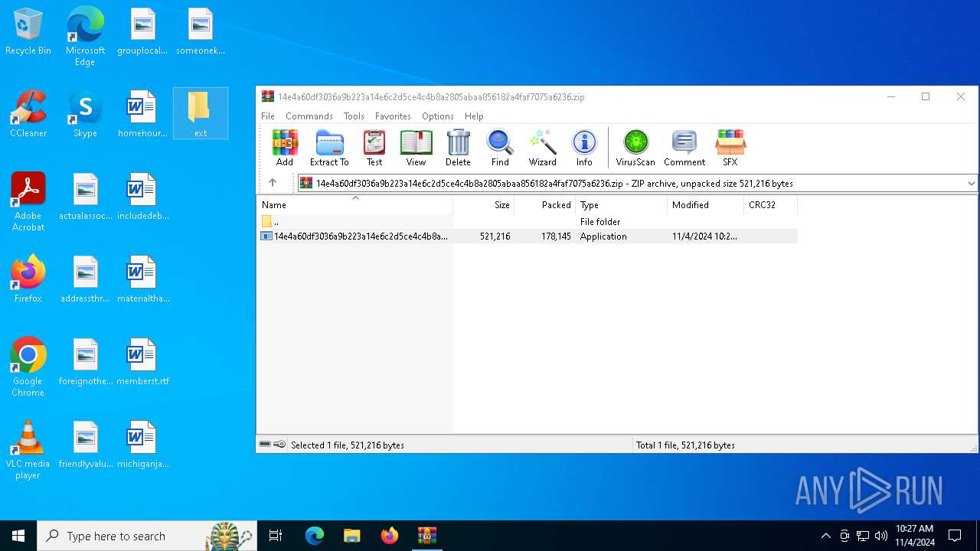Select the parent folder '..' row
This screenshot has height=551, width=980.
tap(527, 221)
